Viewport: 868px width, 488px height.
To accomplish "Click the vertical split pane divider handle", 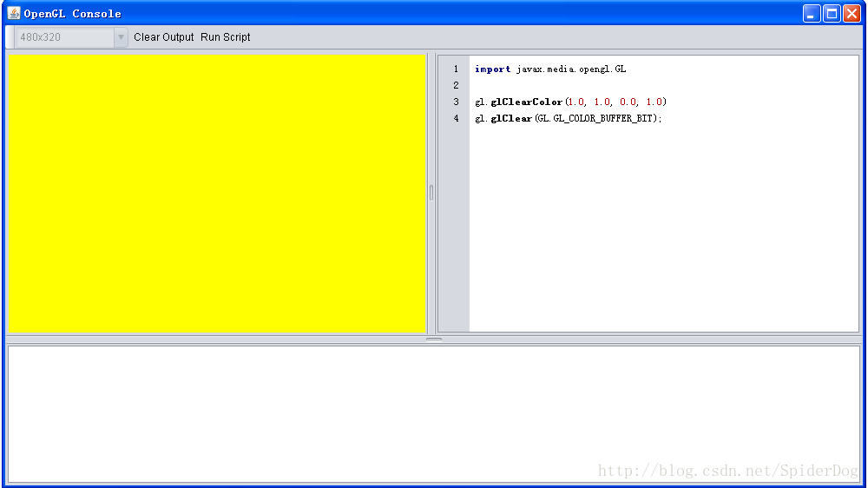I will point(431,193).
